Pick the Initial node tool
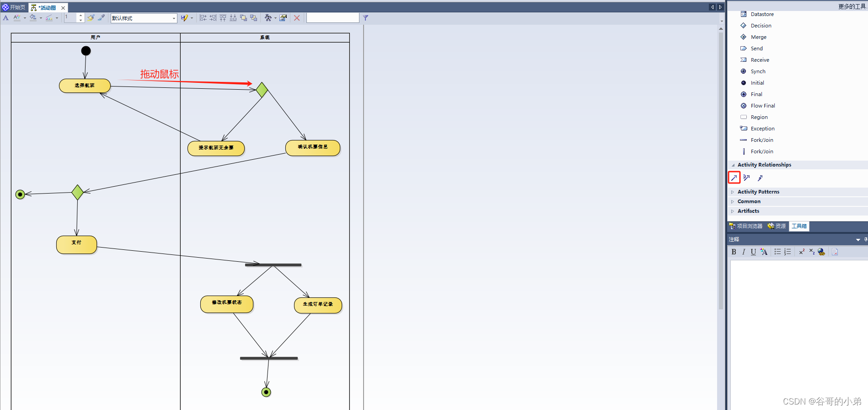The height and width of the screenshot is (410, 868). pos(752,83)
